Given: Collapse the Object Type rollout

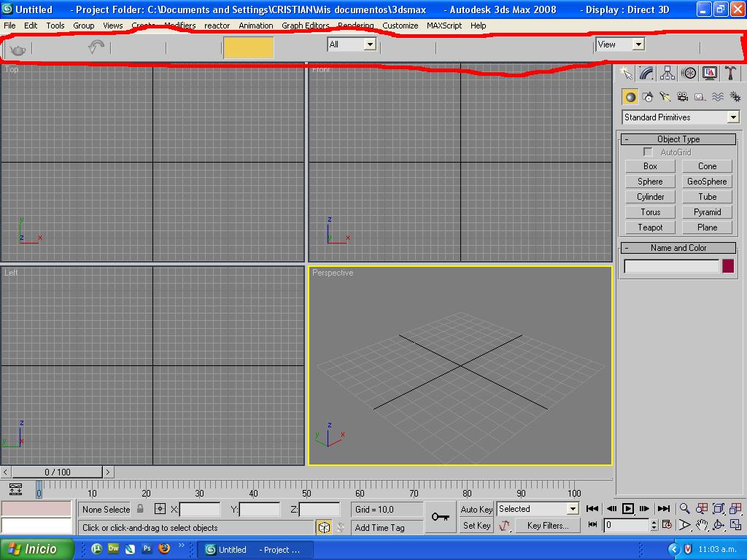Looking at the screenshot, I should [678, 139].
